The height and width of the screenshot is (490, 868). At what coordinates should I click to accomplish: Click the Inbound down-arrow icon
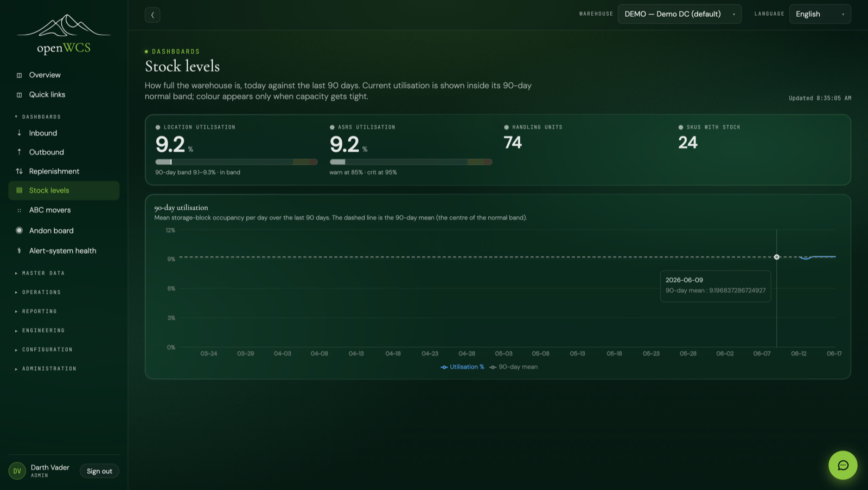pyautogui.click(x=20, y=133)
